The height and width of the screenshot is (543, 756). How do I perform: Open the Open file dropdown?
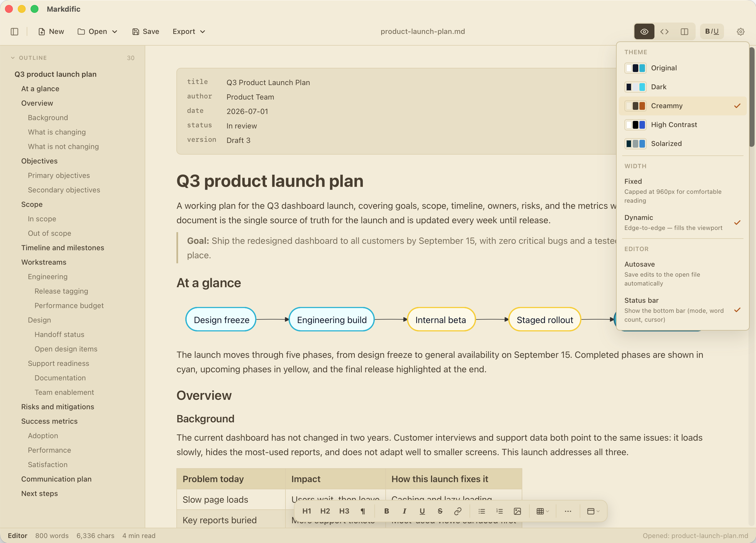97,32
